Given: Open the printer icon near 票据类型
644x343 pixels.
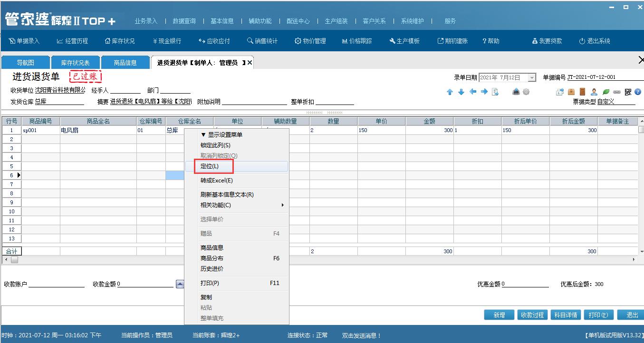Looking at the screenshot, I should coord(516,91).
